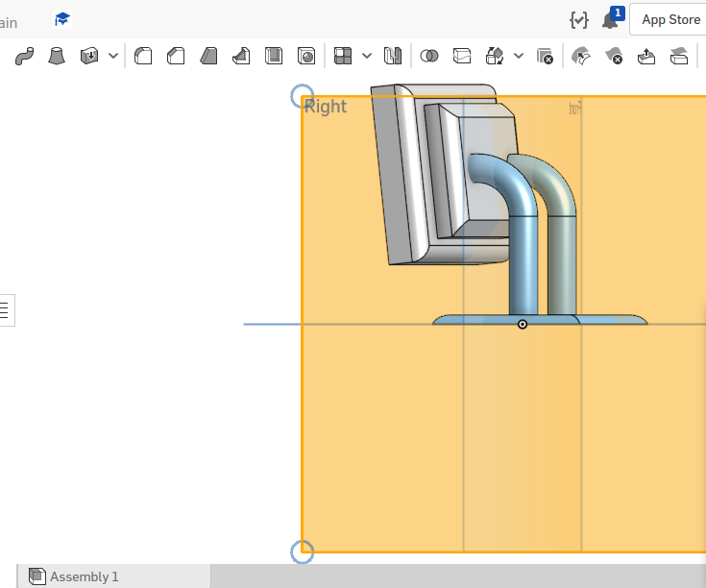This screenshot has height=588, width=706.
Task: Click the Linear pattern tool
Action: tap(343, 56)
